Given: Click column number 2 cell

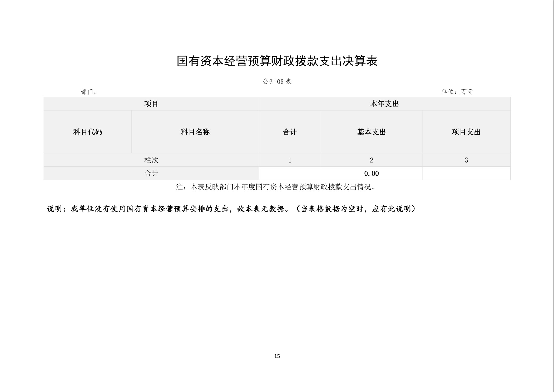Looking at the screenshot, I should (x=371, y=160).
